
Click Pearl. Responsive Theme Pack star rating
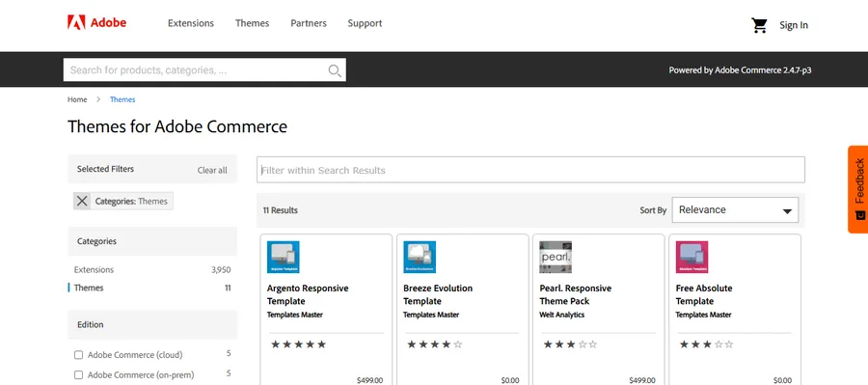coord(571,344)
